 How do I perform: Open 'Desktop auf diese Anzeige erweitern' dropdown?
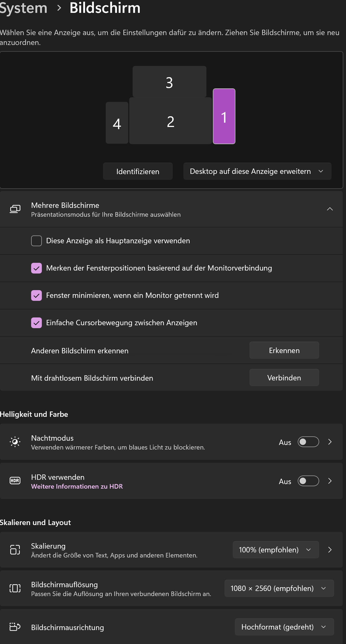(257, 171)
